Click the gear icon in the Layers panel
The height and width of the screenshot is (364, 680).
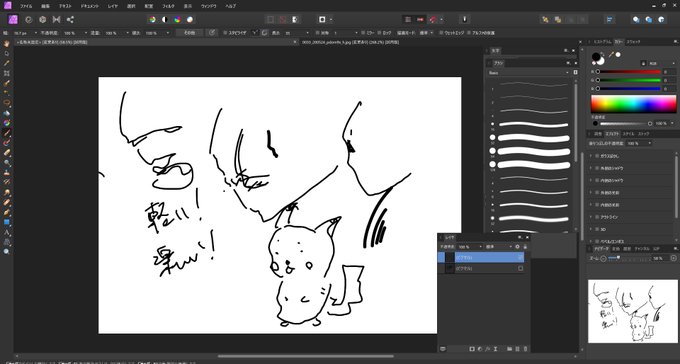coord(517,246)
